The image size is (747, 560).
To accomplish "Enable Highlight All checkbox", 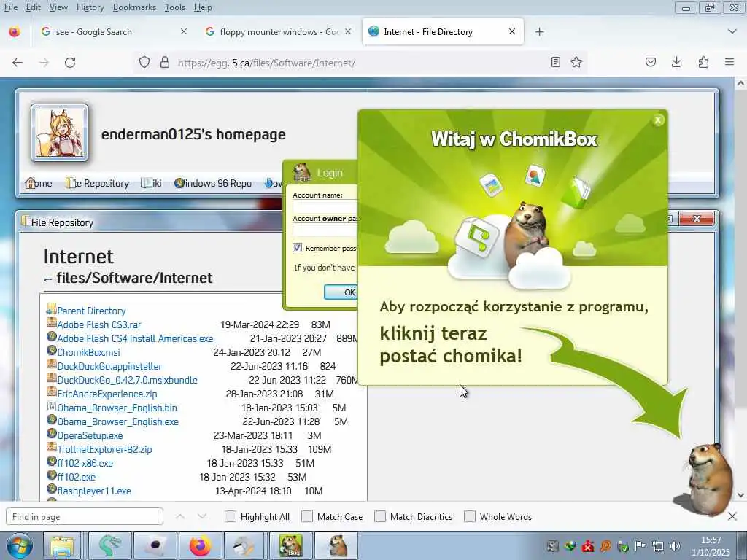I will pos(230,517).
